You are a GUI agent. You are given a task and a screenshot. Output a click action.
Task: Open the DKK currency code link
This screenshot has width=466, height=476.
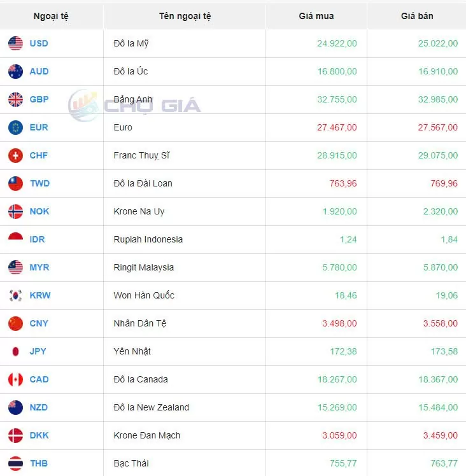(x=39, y=435)
